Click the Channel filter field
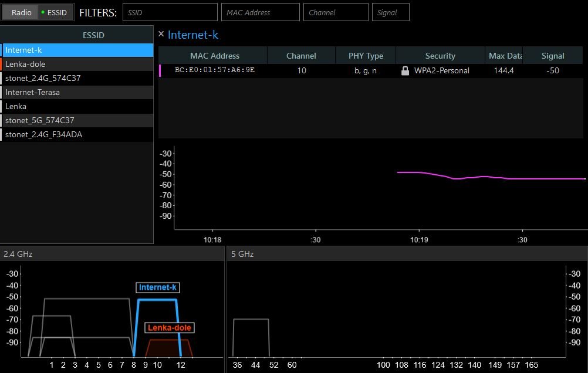The width and height of the screenshot is (588, 373). click(x=336, y=12)
